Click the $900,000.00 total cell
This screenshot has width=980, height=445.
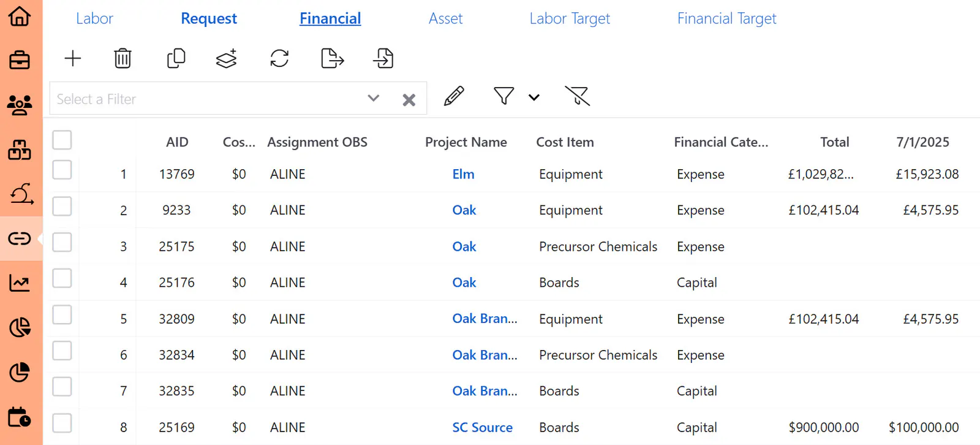[x=824, y=427]
